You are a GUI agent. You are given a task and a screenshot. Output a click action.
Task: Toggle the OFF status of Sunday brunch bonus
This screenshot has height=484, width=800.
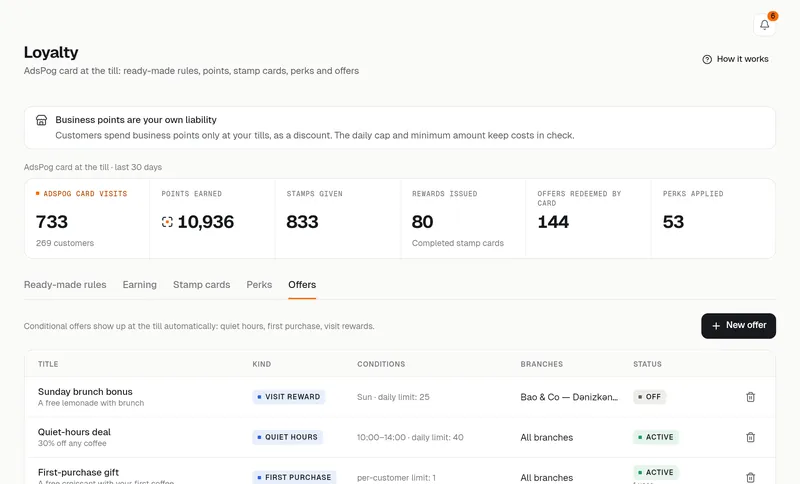(649, 397)
